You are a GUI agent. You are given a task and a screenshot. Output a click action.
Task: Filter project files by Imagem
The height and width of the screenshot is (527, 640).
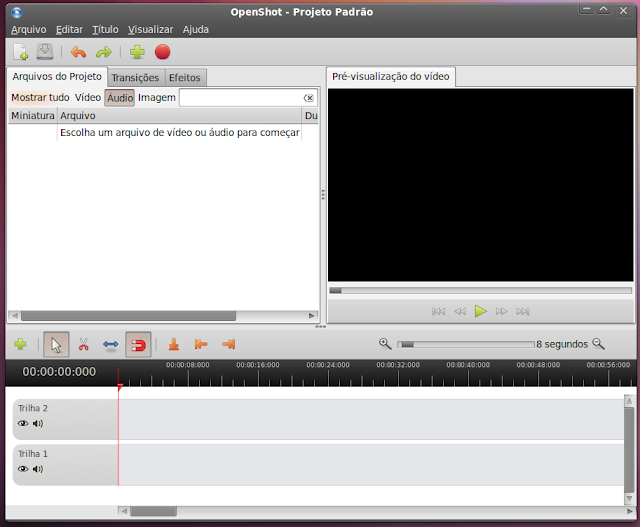(x=157, y=98)
